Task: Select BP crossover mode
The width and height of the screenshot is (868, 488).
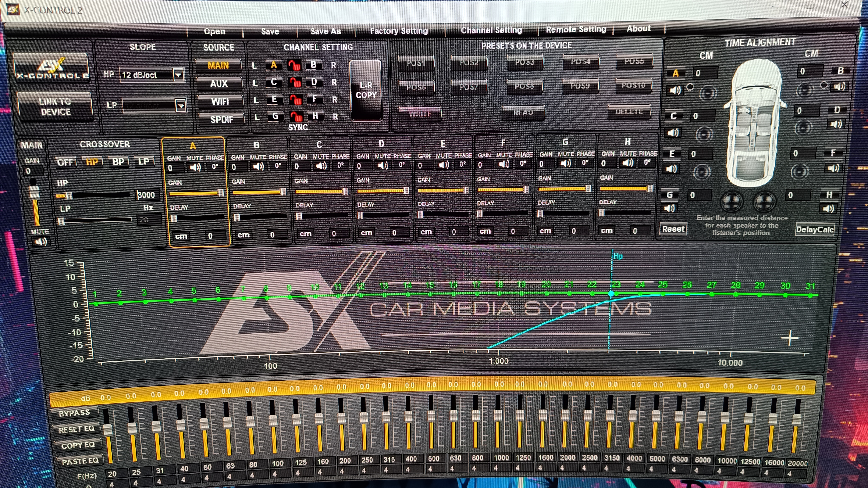Action: tap(118, 162)
